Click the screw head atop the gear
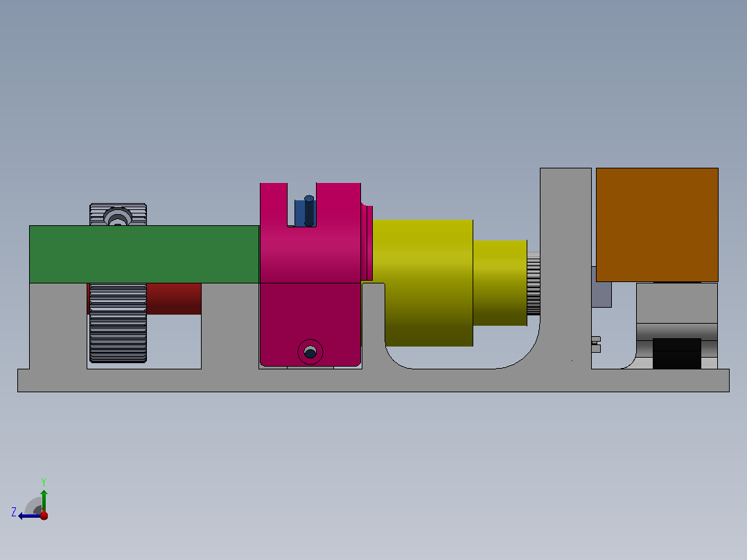The image size is (747, 560). coord(118,217)
